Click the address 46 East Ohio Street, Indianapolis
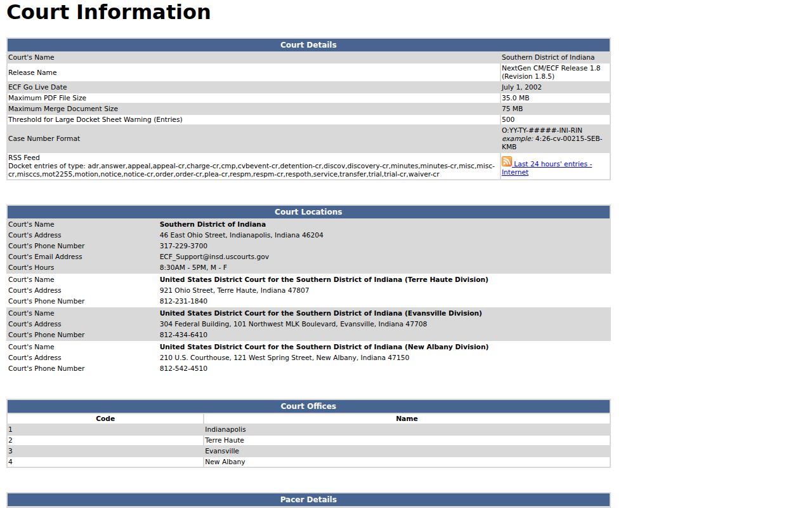The image size is (812, 508). [x=241, y=235]
